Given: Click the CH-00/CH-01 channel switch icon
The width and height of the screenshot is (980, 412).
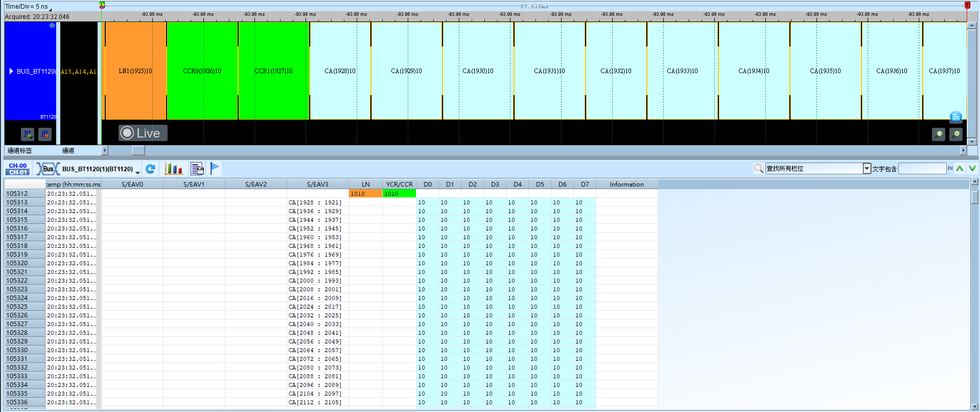Looking at the screenshot, I should click(x=18, y=169).
